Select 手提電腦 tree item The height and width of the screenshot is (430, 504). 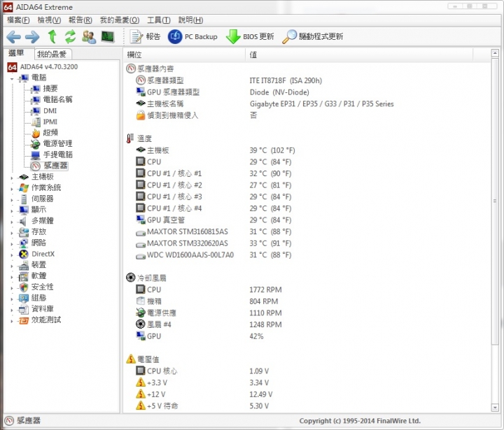tap(58, 155)
